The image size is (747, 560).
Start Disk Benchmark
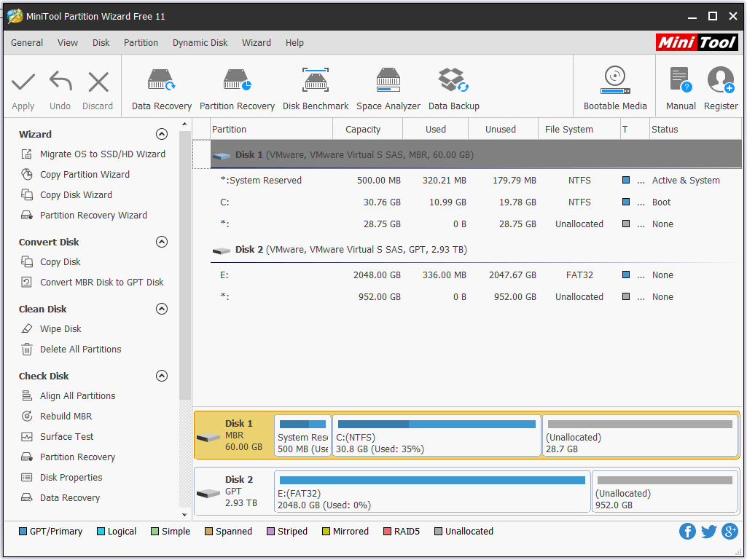[316, 89]
